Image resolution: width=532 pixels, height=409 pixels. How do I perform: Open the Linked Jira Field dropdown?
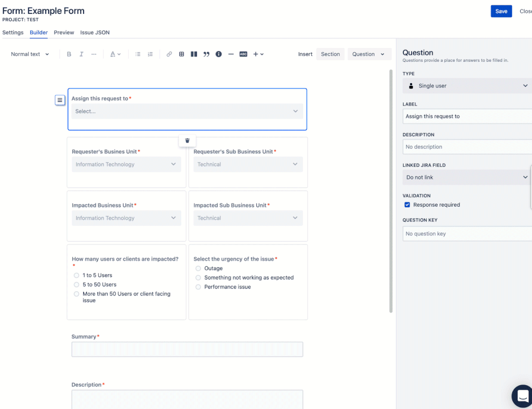click(x=466, y=177)
